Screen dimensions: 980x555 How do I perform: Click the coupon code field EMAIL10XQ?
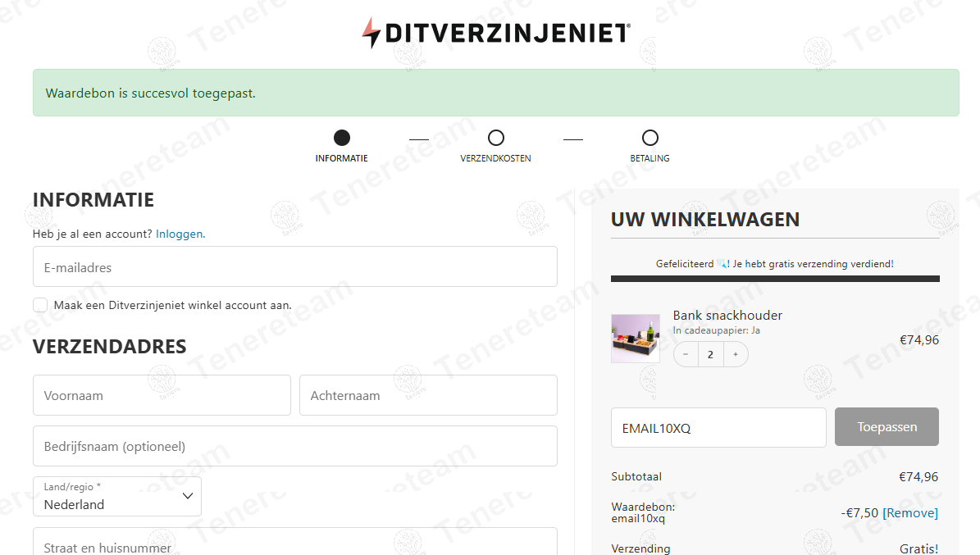pyautogui.click(x=718, y=427)
